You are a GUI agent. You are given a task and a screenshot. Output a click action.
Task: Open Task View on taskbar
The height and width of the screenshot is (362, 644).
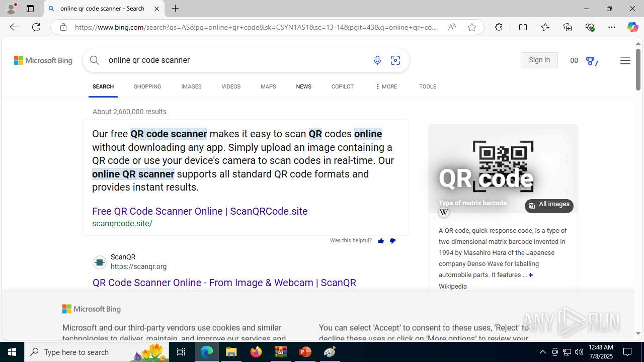pyautogui.click(x=181, y=352)
